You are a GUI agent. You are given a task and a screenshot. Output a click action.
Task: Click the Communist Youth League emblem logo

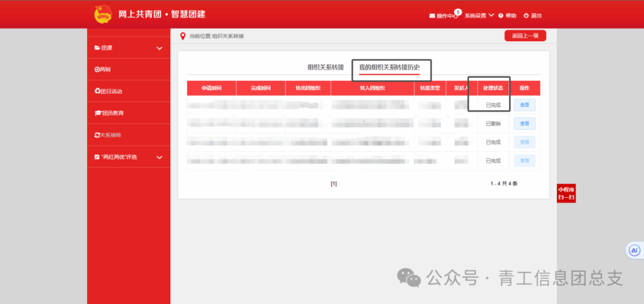[103, 14]
